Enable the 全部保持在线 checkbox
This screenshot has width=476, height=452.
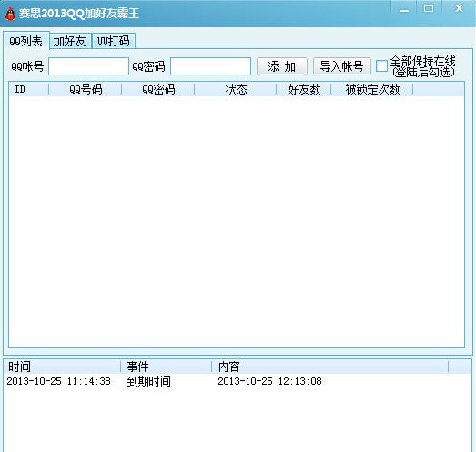381,65
